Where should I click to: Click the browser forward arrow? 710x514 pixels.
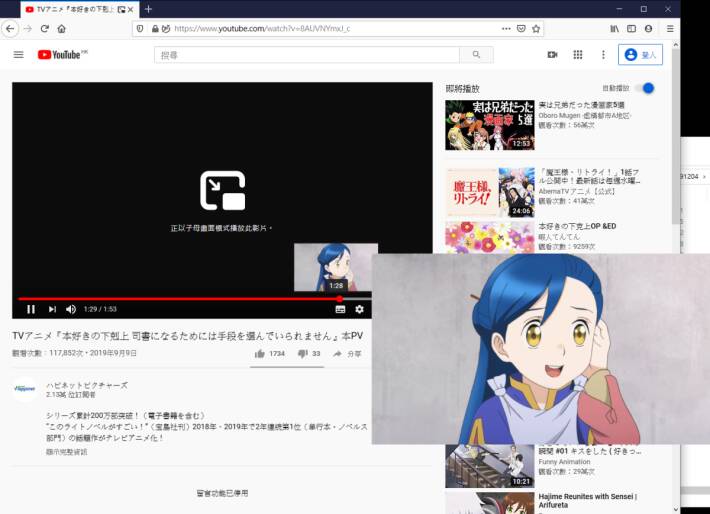click(28, 29)
